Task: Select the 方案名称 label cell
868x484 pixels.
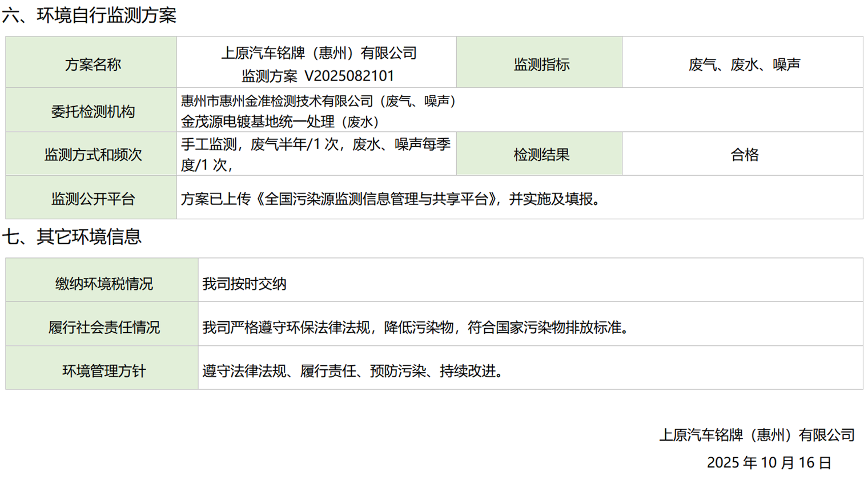Action: (92, 64)
